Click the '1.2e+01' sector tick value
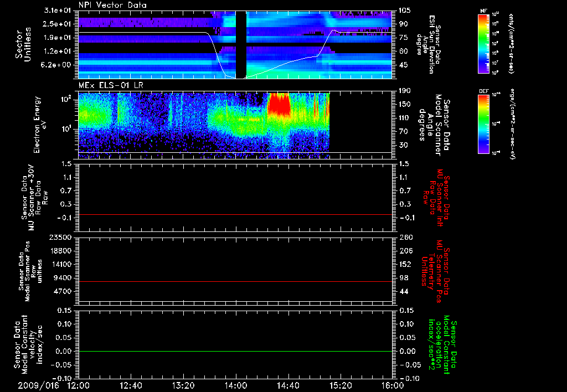567x392 pixels. tap(58, 51)
